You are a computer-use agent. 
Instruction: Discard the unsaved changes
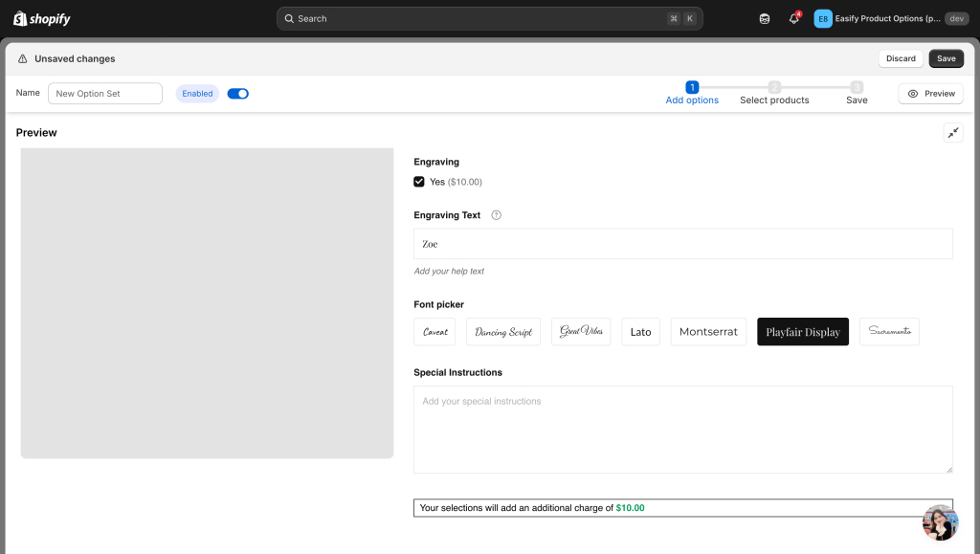coord(901,58)
